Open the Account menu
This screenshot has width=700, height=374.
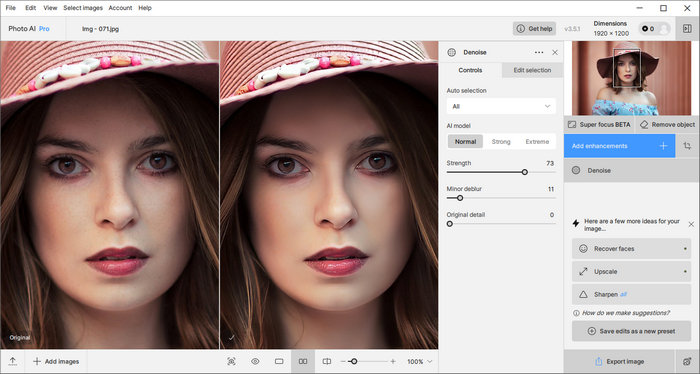tap(120, 8)
